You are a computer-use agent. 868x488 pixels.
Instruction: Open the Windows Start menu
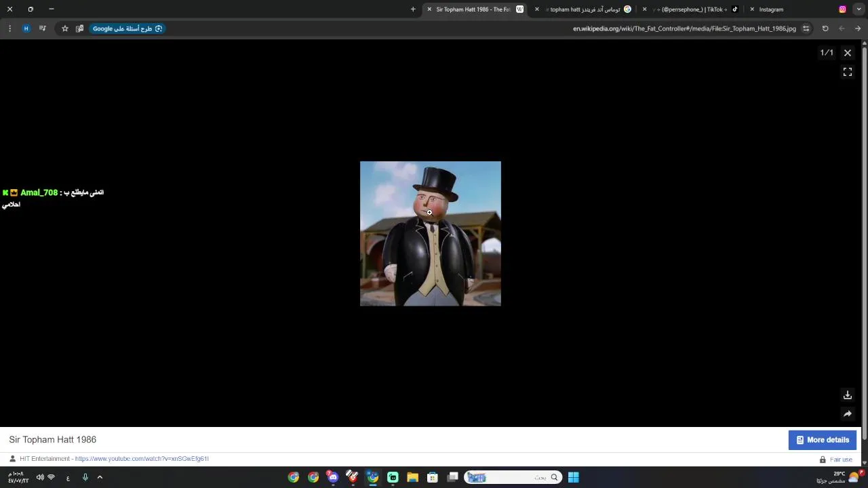point(573,477)
